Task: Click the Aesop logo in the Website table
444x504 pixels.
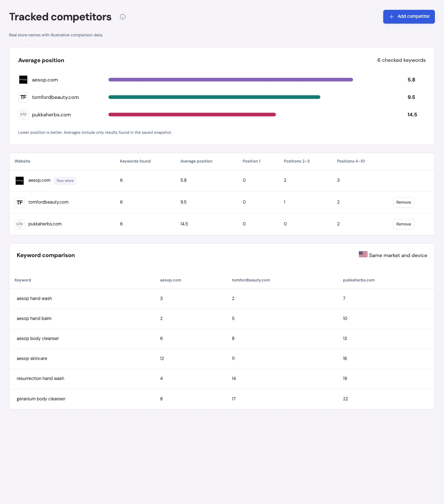Action: pyautogui.click(x=20, y=180)
